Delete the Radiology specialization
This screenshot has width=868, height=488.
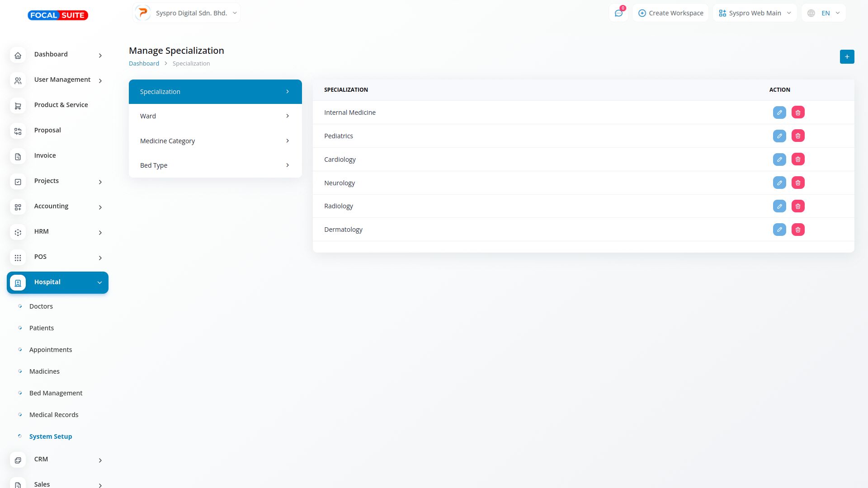[798, 206]
